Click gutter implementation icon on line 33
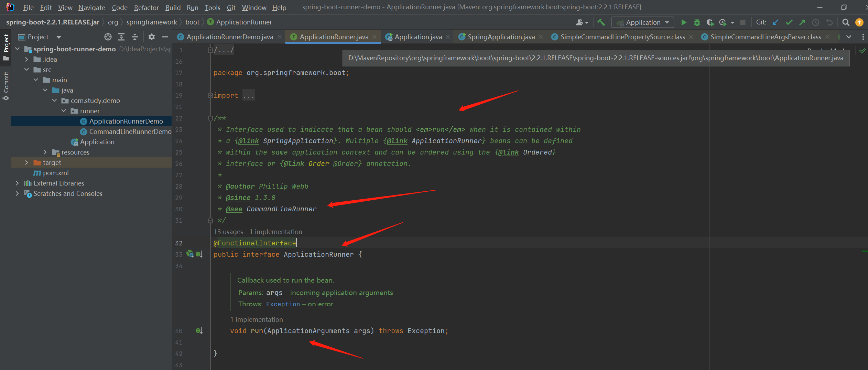868x370 pixels. [199, 254]
